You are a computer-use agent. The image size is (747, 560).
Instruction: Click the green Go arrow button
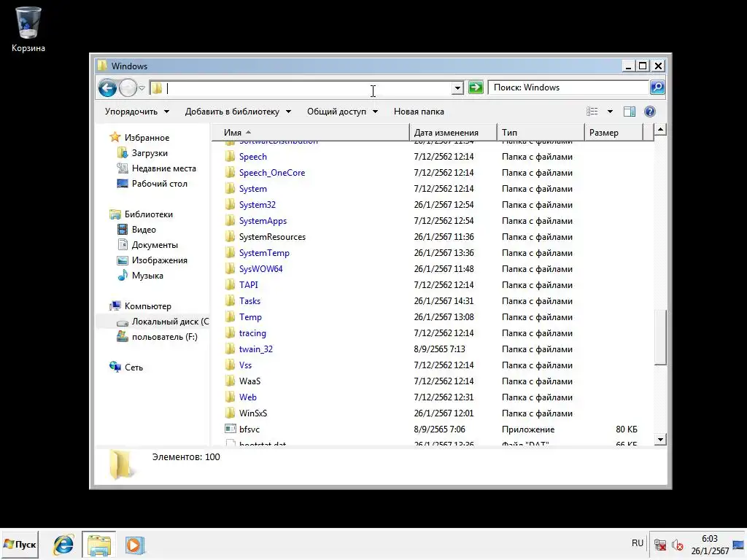[476, 87]
